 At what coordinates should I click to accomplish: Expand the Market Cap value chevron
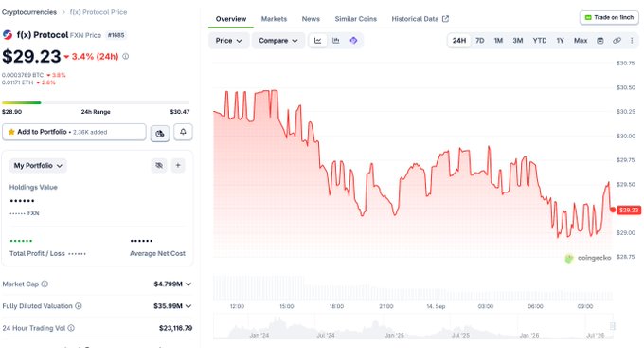coord(188,284)
